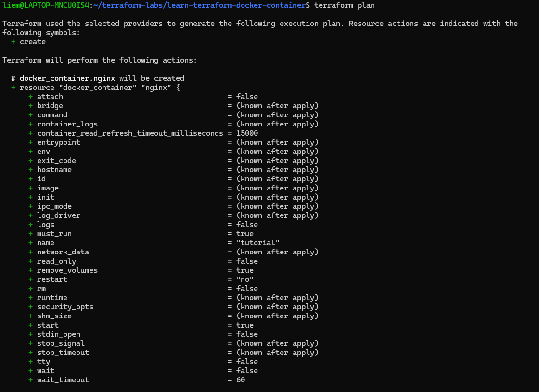Click the 'read_only' attribute name
Screen dimensions: 539x392
56,261
